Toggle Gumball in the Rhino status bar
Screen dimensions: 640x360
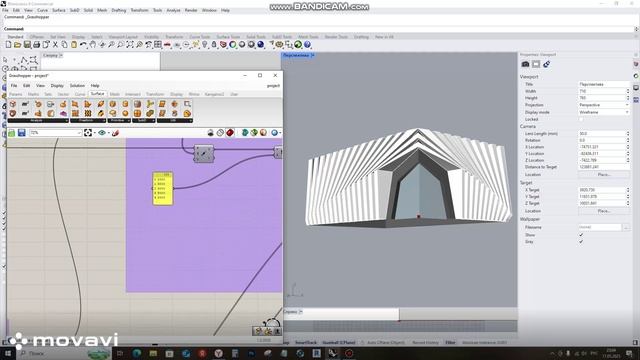coord(339,342)
